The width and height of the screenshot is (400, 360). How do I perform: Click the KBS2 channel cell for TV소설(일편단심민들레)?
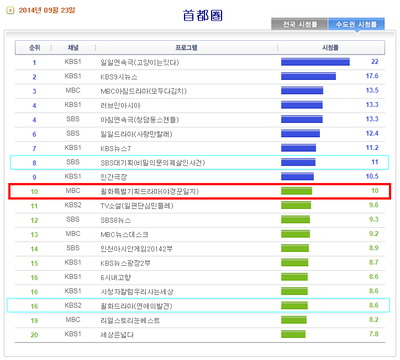pos(73,205)
